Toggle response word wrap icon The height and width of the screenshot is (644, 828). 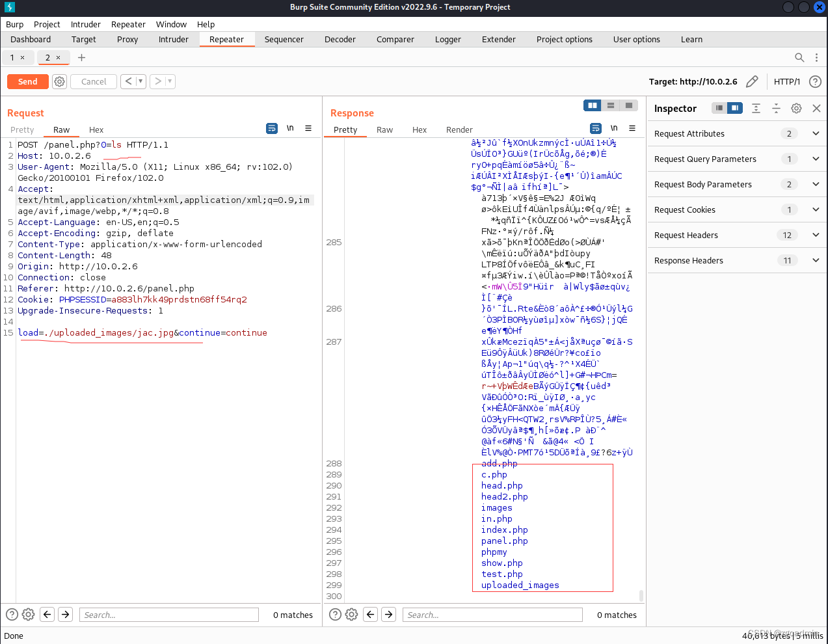pyautogui.click(x=596, y=128)
